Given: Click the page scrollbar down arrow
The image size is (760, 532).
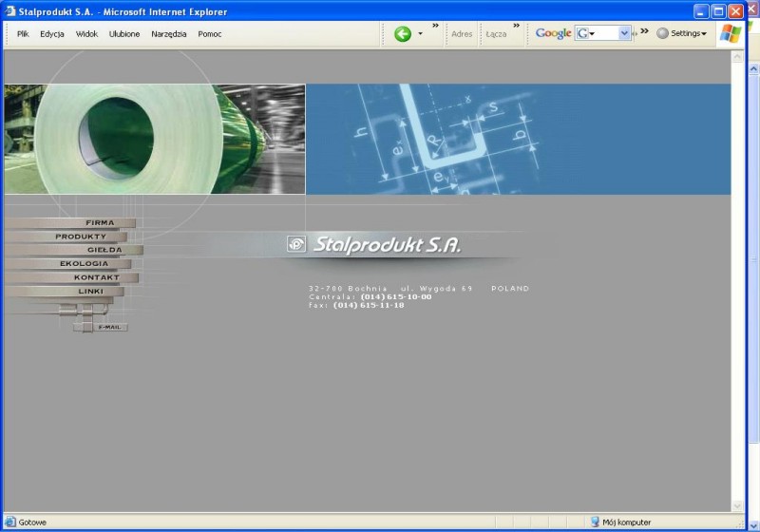Looking at the screenshot, I should coord(737,505).
